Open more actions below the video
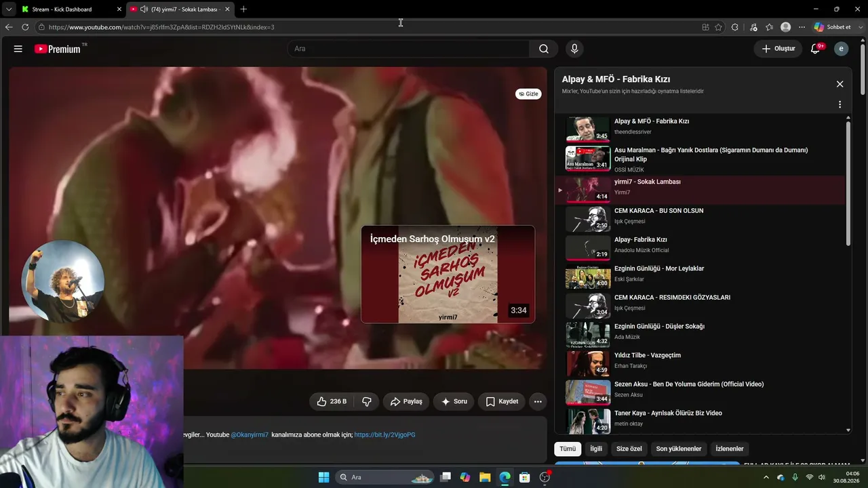Viewport: 868px width, 488px height. coord(538,401)
